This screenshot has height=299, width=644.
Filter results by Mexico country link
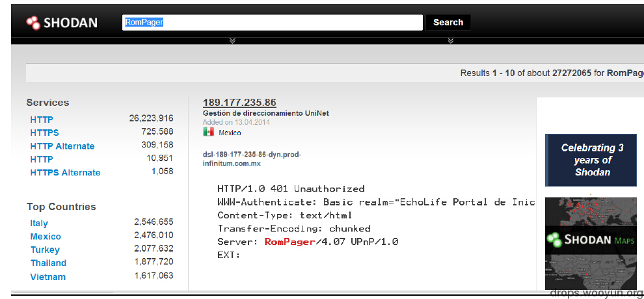[46, 237]
